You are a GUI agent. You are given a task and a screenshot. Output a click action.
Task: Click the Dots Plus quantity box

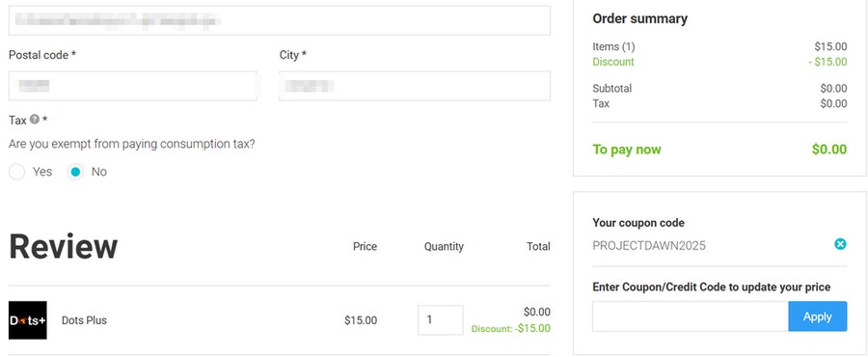(x=440, y=320)
